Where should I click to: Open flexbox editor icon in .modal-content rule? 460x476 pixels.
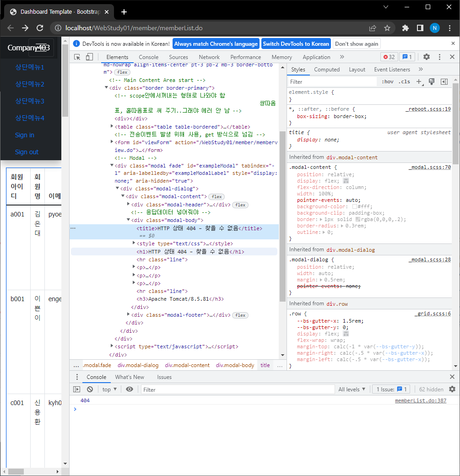(346, 181)
